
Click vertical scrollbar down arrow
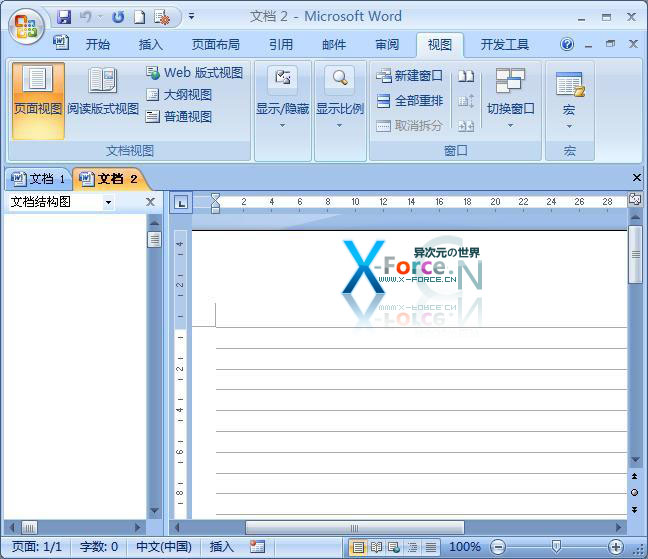point(635,459)
